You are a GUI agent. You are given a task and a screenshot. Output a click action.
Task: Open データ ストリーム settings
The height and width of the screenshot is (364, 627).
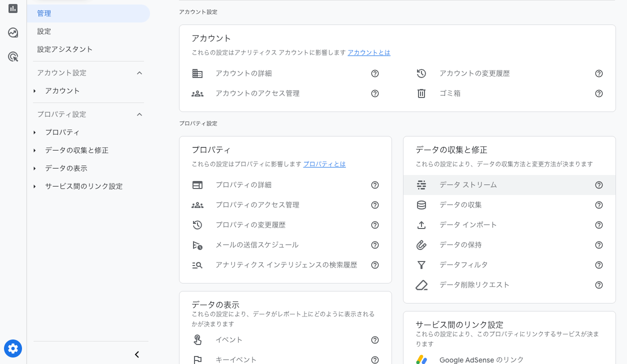click(x=509, y=185)
